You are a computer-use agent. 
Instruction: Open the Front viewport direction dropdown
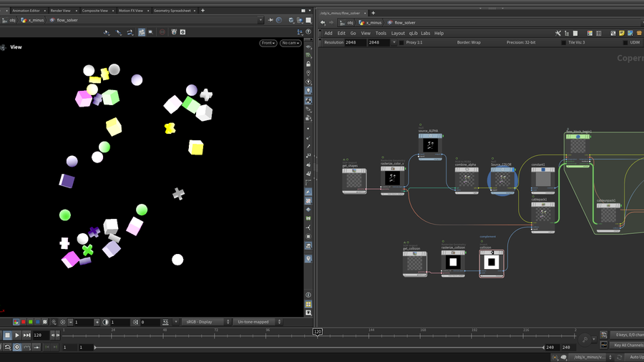268,43
